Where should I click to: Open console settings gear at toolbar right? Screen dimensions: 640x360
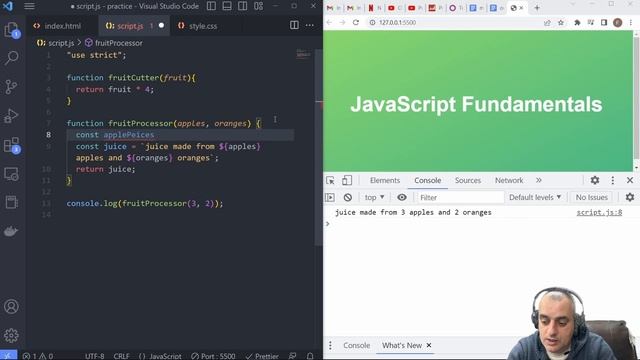(x=630, y=198)
